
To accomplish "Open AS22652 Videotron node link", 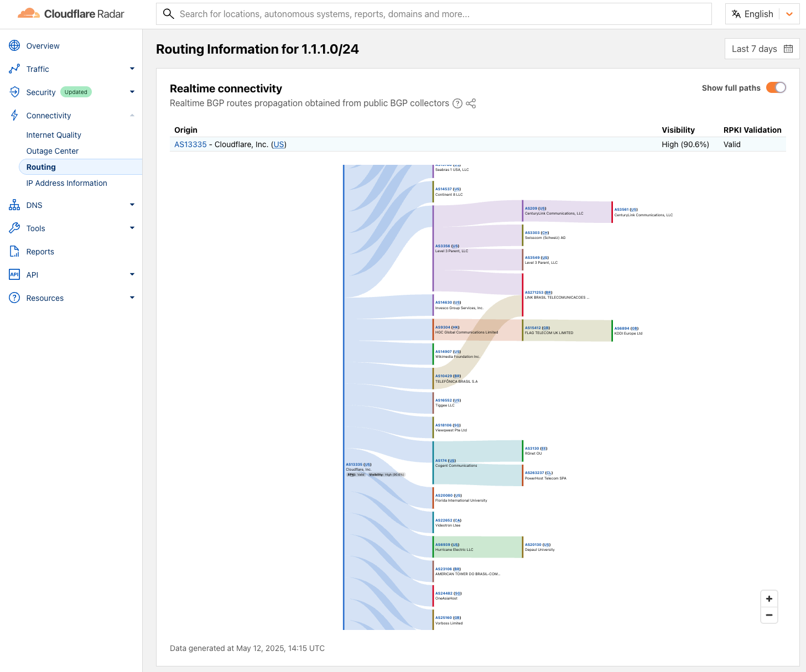I will pos(444,520).
